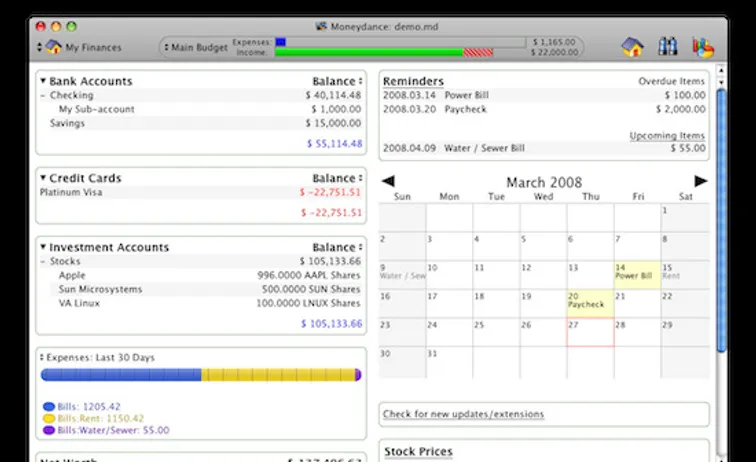Go to previous month in calendar
The width and height of the screenshot is (756, 462).
coord(388,182)
